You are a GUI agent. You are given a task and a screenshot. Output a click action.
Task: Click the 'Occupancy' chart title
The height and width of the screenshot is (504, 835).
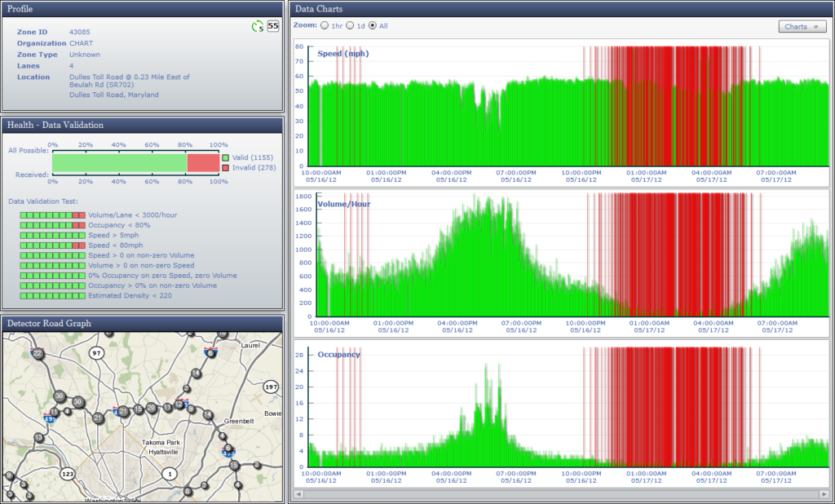click(x=338, y=354)
